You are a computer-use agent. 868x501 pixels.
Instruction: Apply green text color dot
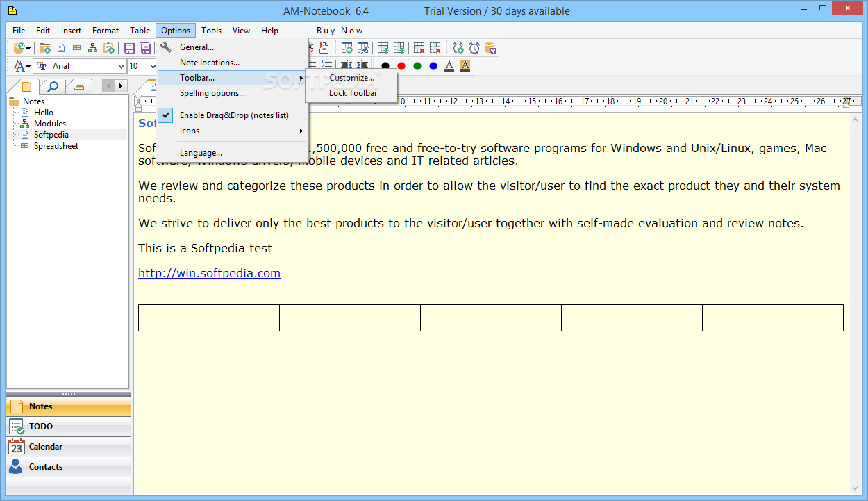(417, 66)
